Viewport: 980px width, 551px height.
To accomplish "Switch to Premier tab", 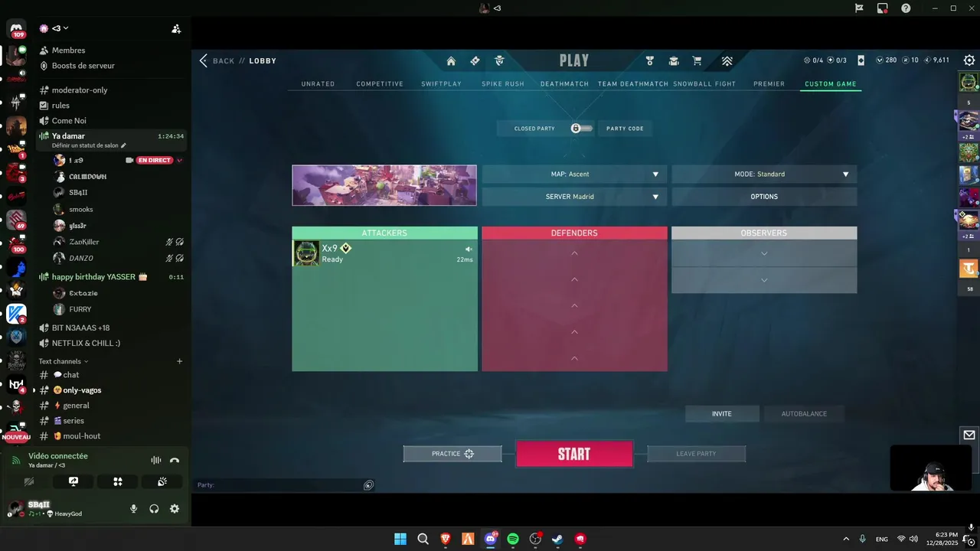I will [x=769, y=84].
